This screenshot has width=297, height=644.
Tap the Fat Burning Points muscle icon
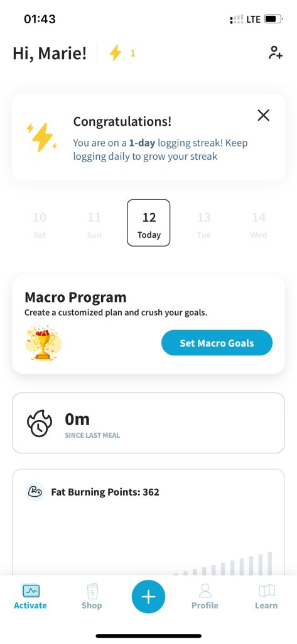[x=35, y=492]
